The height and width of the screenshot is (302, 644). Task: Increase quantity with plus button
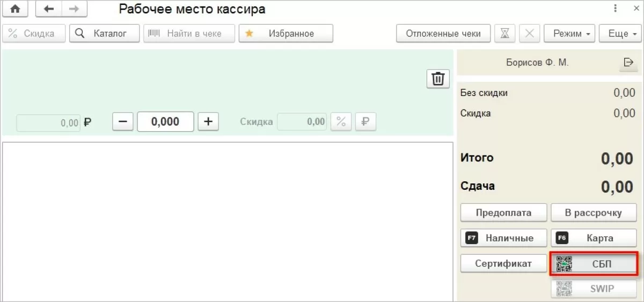point(208,122)
